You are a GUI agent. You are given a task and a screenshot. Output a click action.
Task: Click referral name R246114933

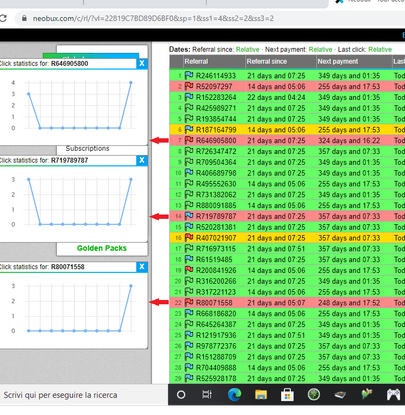216,76
